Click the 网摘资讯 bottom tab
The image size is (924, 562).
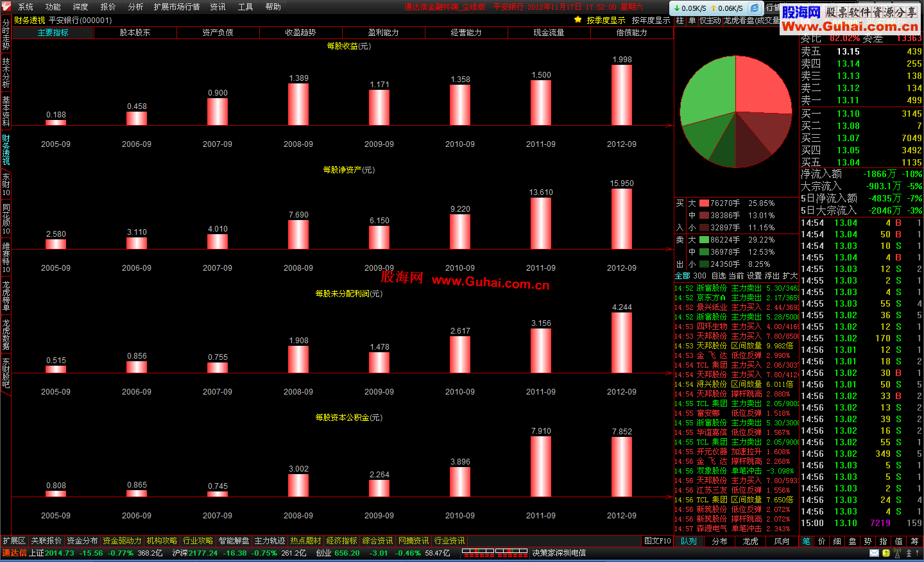pyautogui.click(x=413, y=541)
